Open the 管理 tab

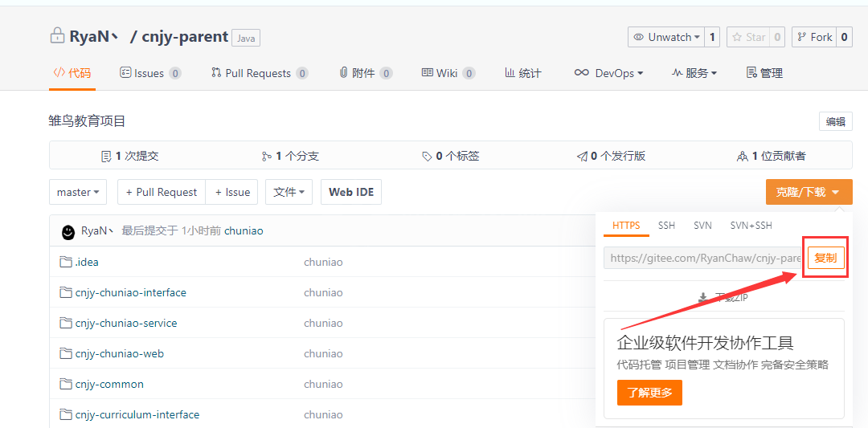764,73
